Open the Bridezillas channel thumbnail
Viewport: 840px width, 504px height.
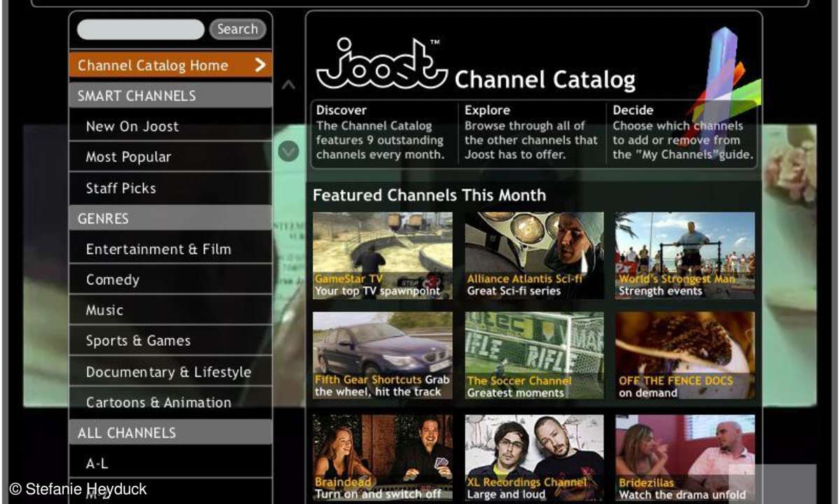(x=685, y=458)
